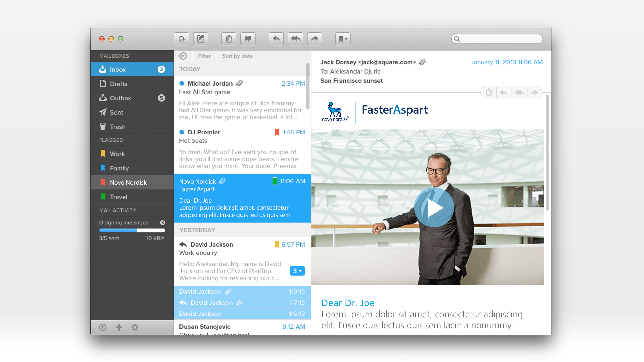Click the yellow flag on David Jackson email
This screenshot has height=362, width=644.
pyautogui.click(x=277, y=245)
